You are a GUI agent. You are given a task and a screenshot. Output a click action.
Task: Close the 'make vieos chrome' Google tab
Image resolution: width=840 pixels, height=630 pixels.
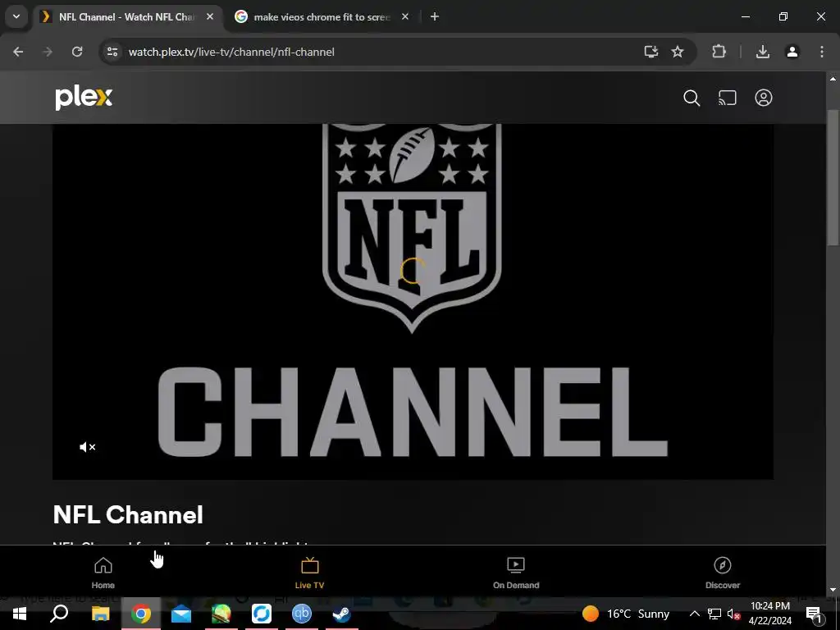(x=405, y=17)
